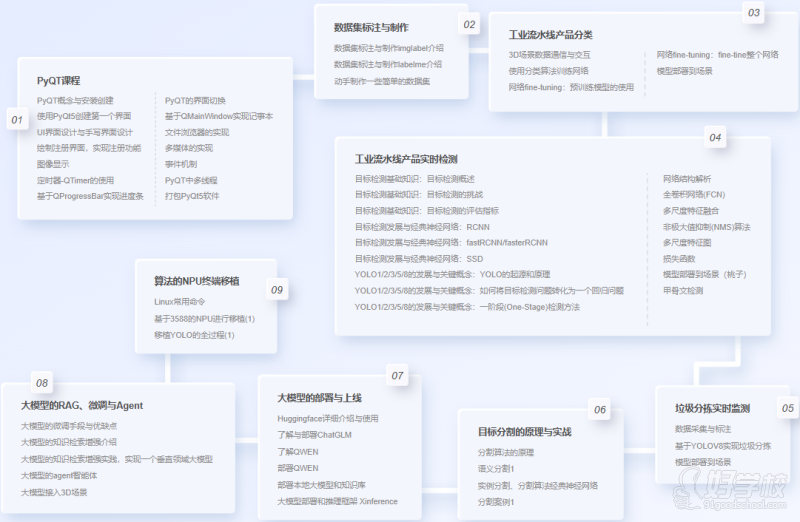Click the 01 number badge
Image resolution: width=800 pixels, height=522 pixels.
pos(17,120)
